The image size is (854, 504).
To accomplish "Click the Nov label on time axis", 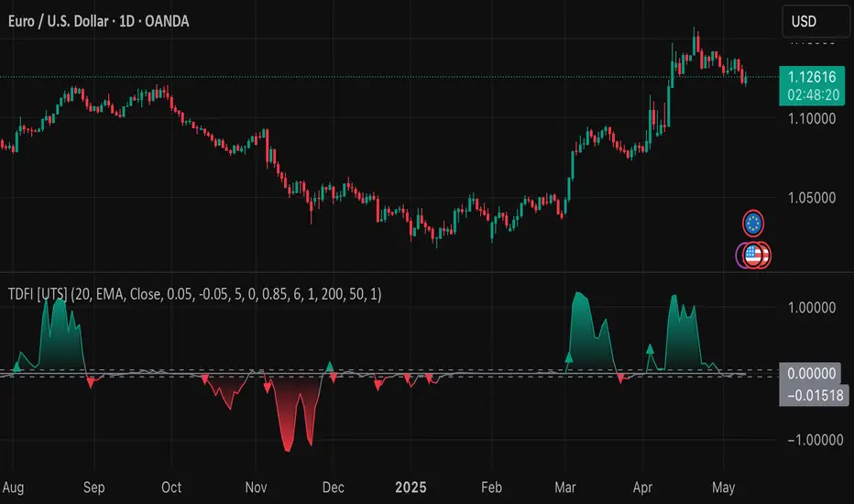I will tap(256, 488).
